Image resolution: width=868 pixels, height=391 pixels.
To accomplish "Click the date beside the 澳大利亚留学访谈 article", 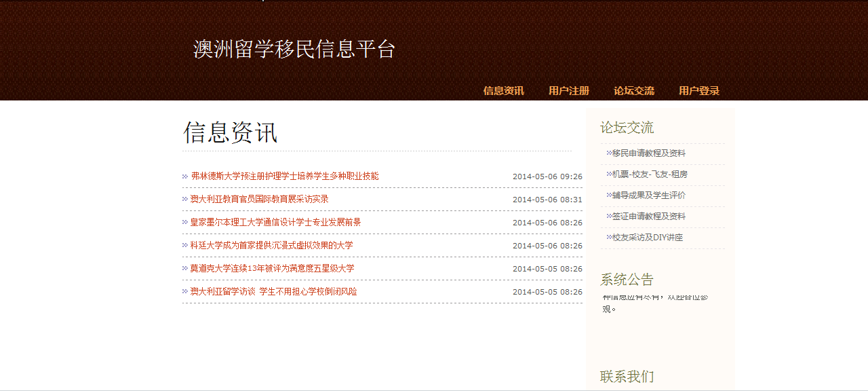I will [547, 292].
